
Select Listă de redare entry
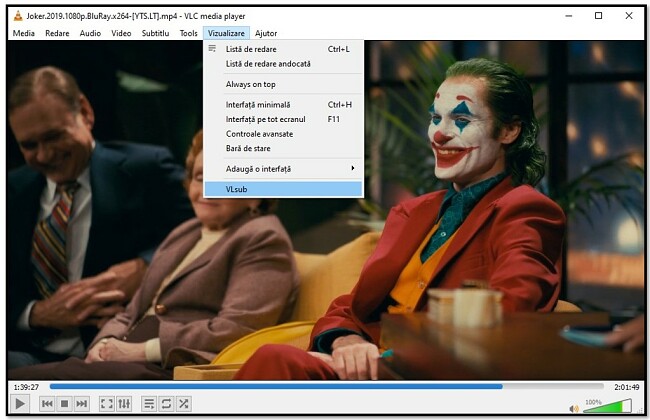284,49
